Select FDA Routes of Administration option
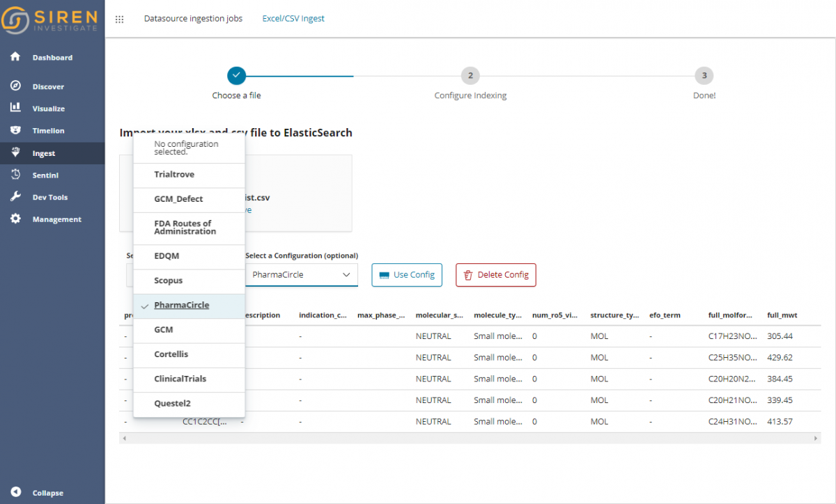This screenshot has width=836, height=504. coord(189,228)
